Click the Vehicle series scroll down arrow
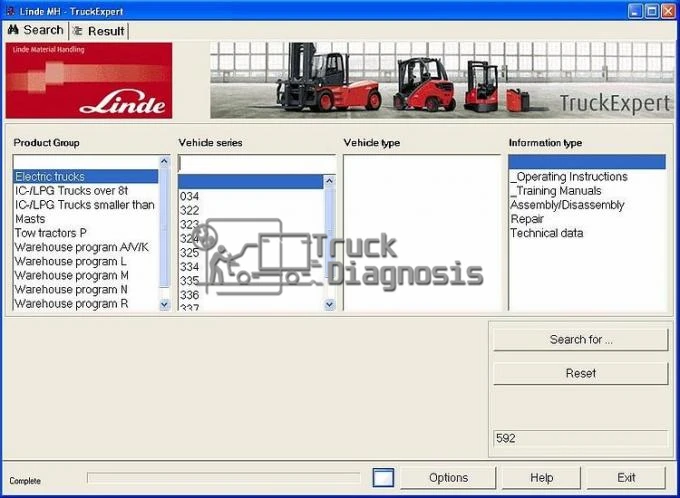 [x=330, y=305]
